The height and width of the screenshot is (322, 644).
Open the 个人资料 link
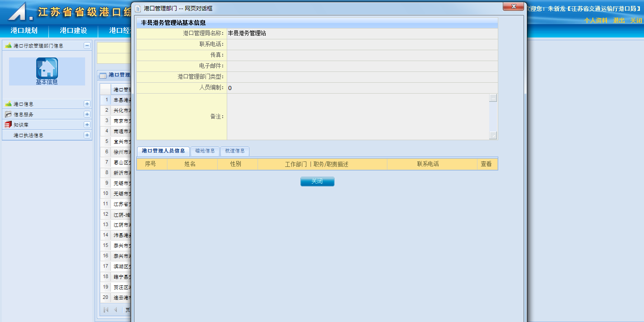pos(596,21)
